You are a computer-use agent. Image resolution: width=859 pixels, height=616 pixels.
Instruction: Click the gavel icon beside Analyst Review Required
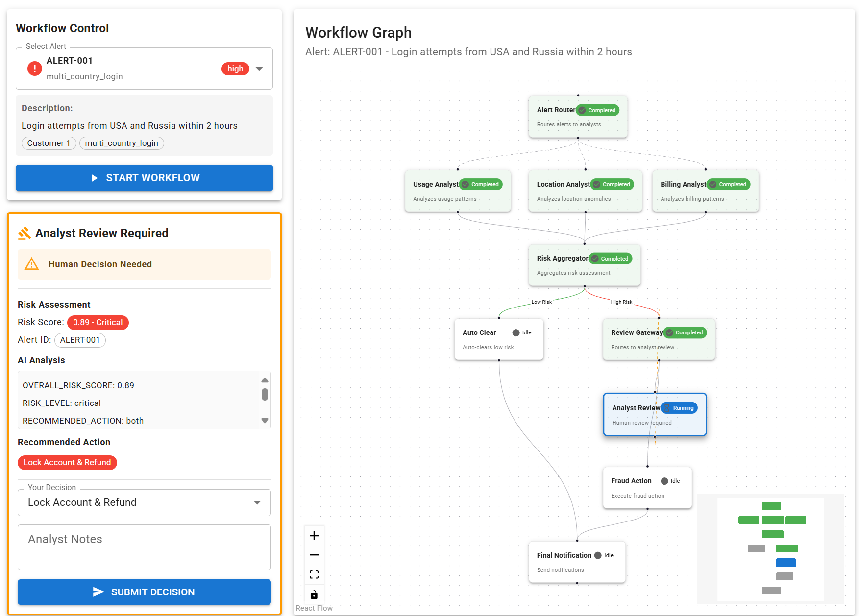click(x=25, y=233)
